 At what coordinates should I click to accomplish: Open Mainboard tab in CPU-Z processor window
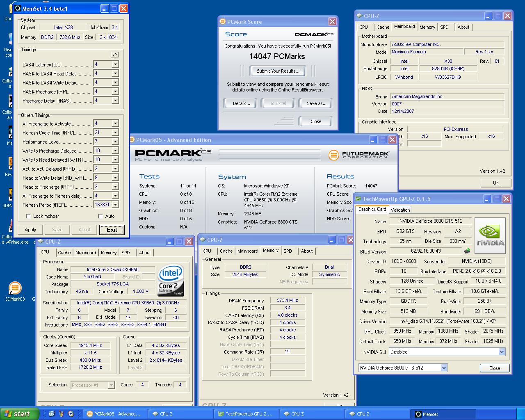tap(86, 253)
